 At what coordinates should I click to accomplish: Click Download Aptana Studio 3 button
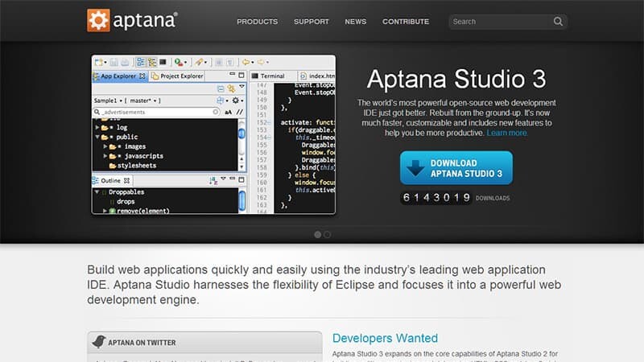coord(456,168)
